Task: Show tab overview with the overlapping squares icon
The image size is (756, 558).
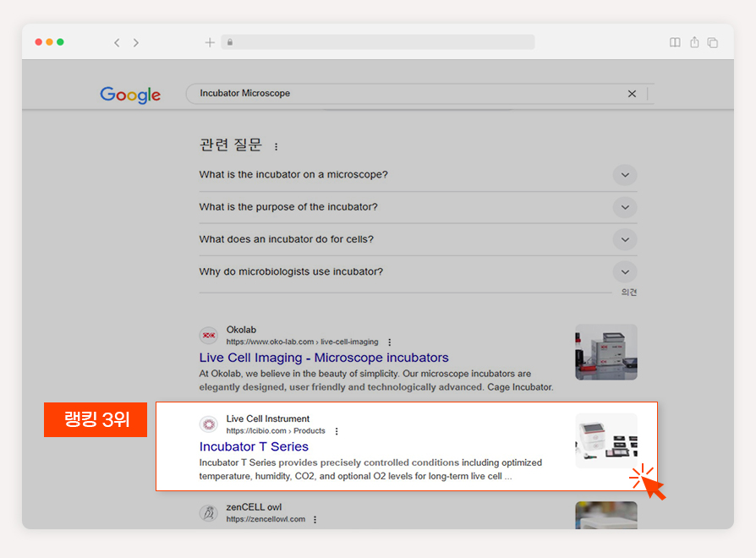Action: coord(713,42)
